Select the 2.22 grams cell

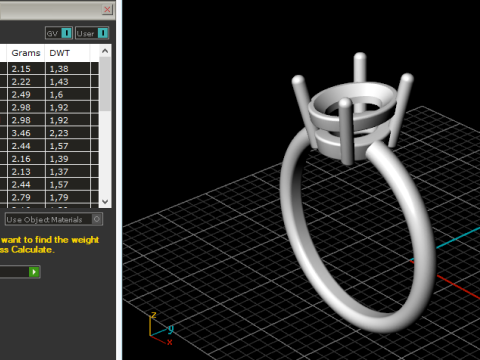(x=26, y=82)
